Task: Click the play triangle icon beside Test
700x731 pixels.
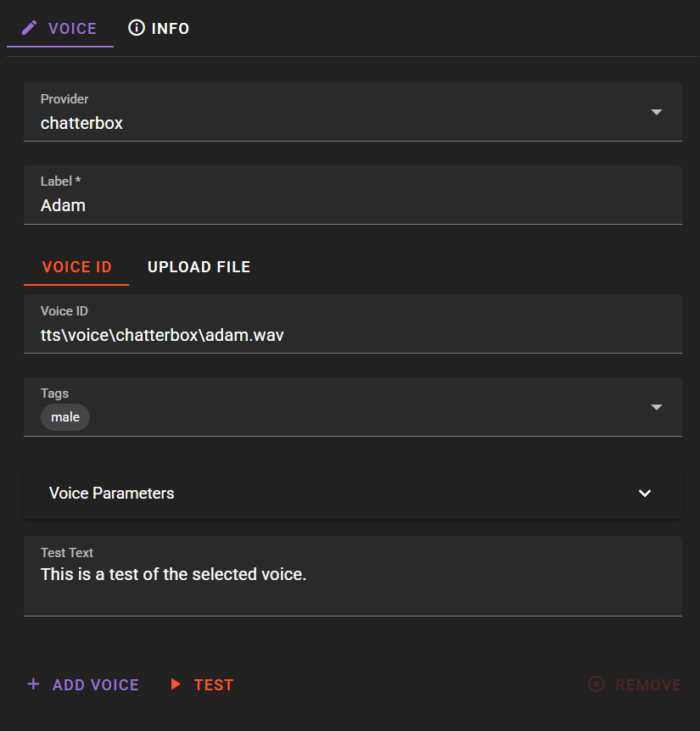Action: click(176, 684)
